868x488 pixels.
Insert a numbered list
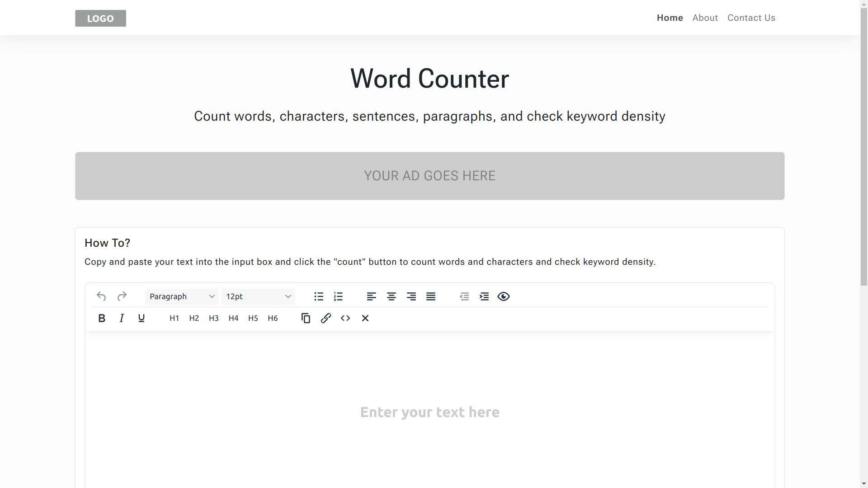(x=338, y=296)
